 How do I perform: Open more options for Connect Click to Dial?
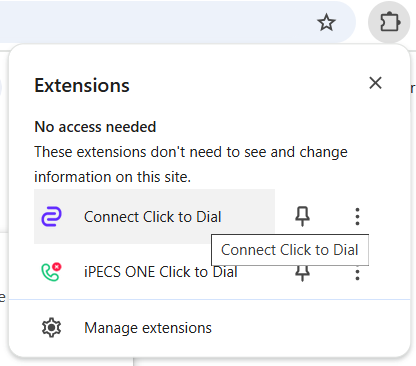[x=357, y=217]
